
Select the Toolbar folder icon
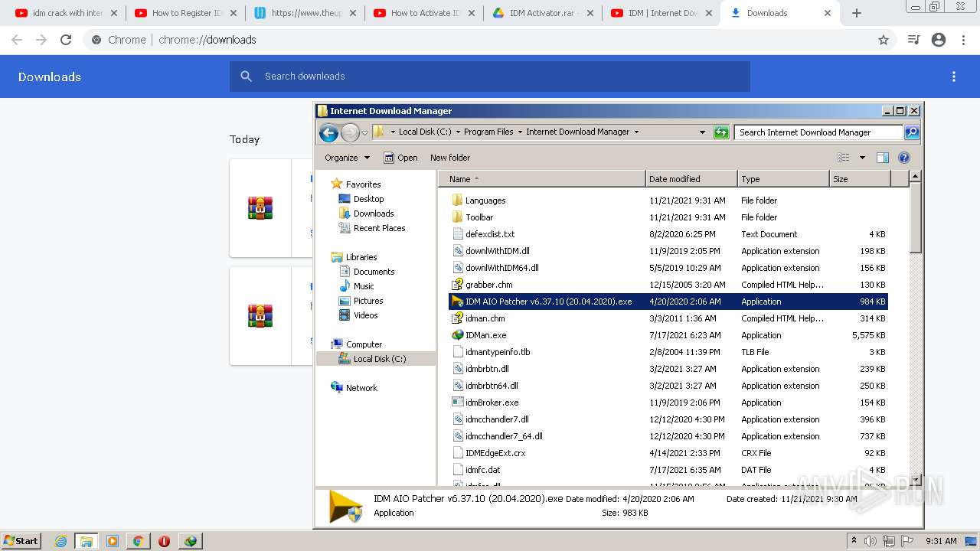(458, 217)
